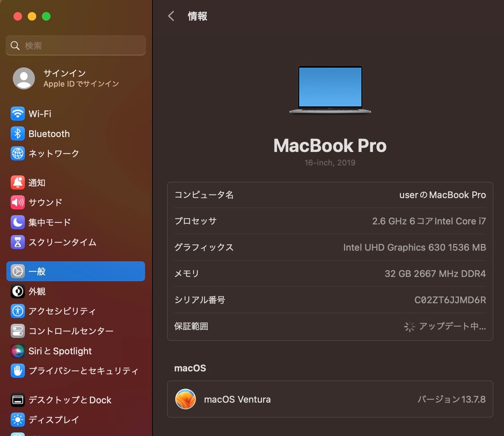Click the Siri と Spotlight icon
Image resolution: width=504 pixels, height=436 pixels.
(18, 351)
